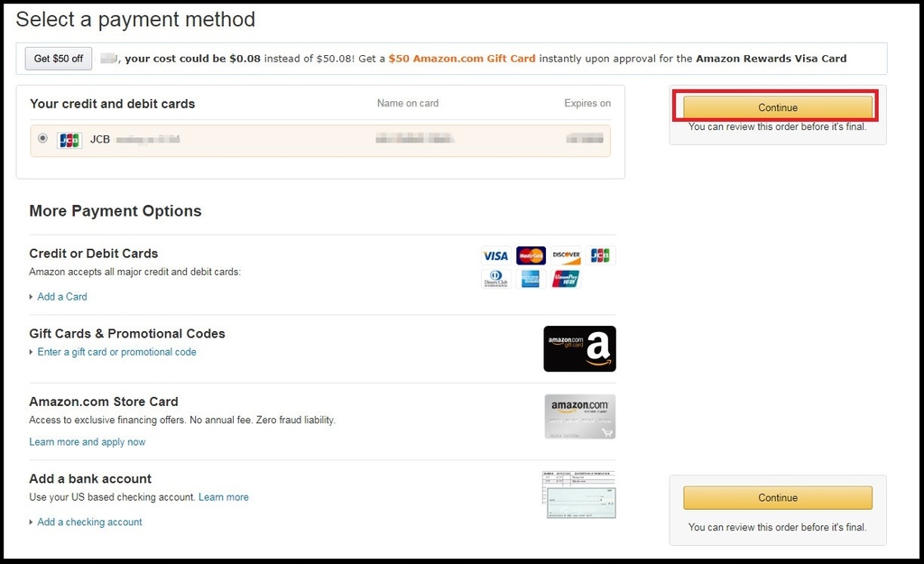Viewport: 924px width, 564px height.
Task: Select the JCB card radio button
Action: [x=42, y=139]
